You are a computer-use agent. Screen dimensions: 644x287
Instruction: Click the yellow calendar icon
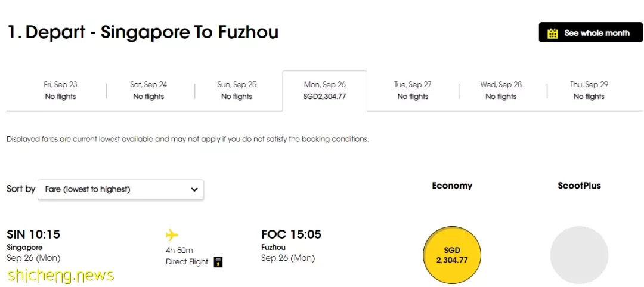coord(553,33)
